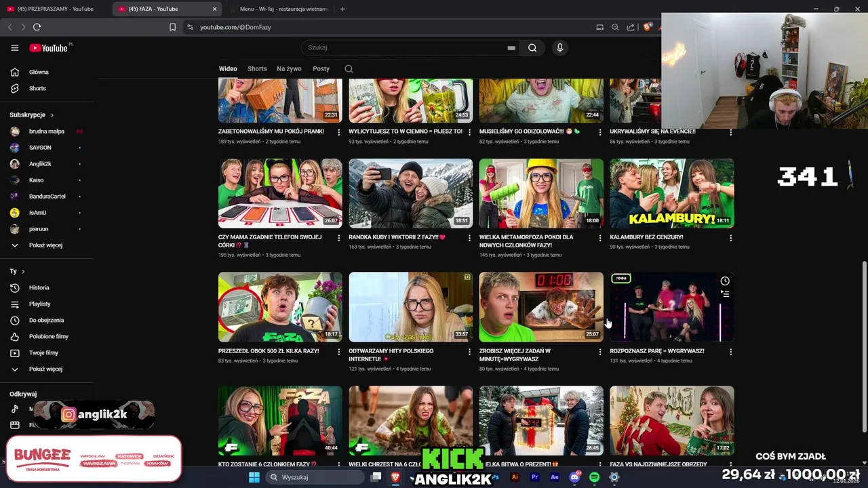Open Windows Start menu

pos(254,477)
